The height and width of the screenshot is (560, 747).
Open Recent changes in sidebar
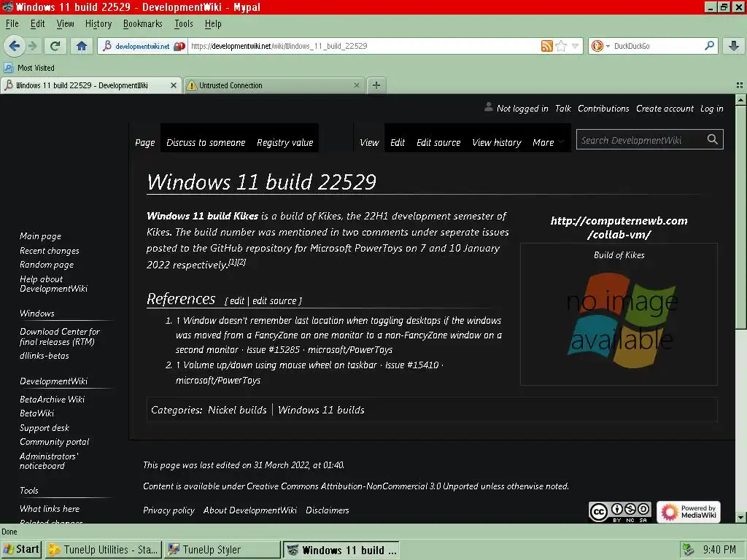pyautogui.click(x=49, y=251)
